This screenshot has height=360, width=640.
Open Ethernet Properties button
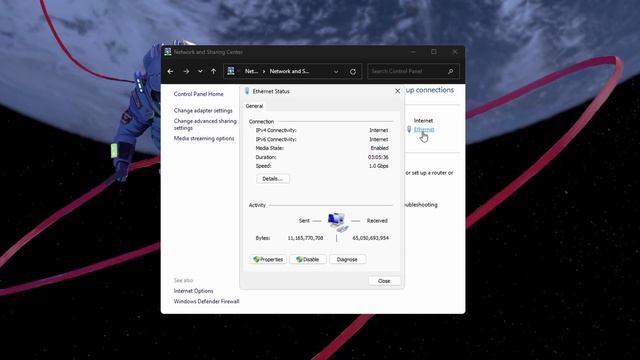(x=268, y=259)
